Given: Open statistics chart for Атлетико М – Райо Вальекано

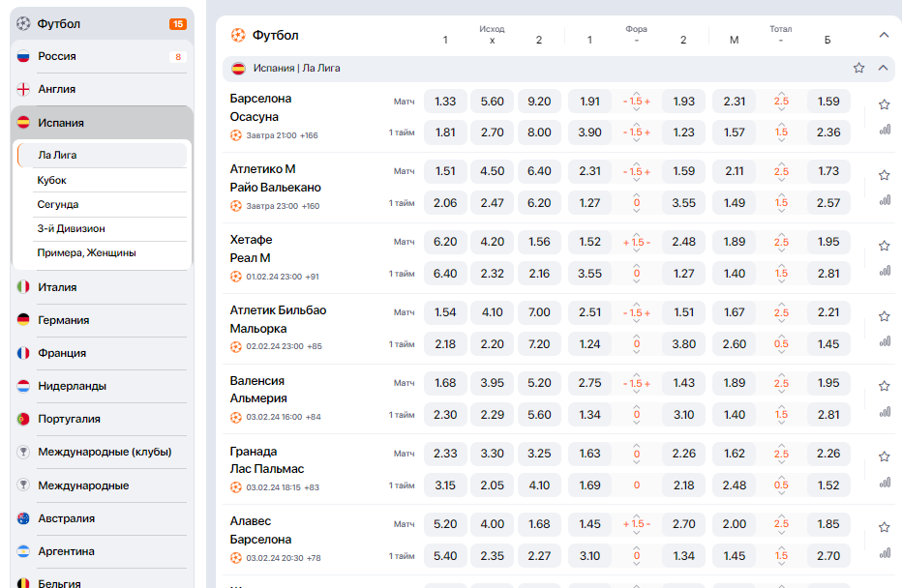Looking at the screenshot, I should click(885, 200).
